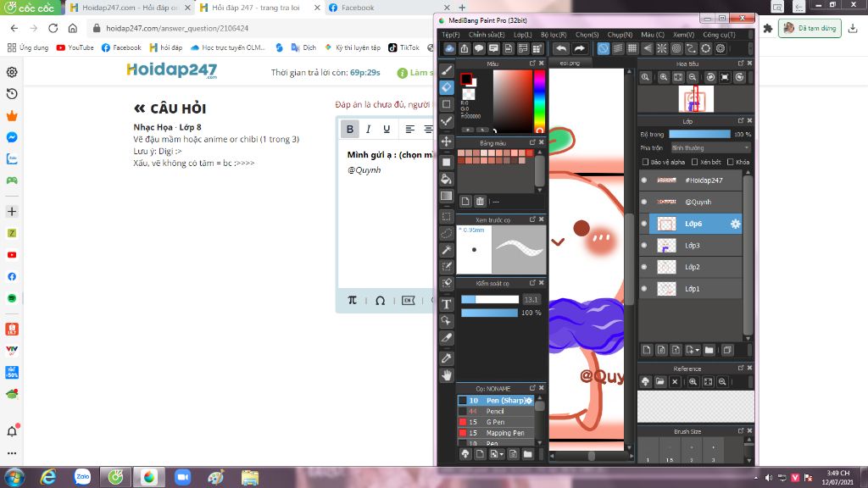The image size is (868, 488).
Task: Hide the #Hoidap247 layer
Action: pos(644,180)
